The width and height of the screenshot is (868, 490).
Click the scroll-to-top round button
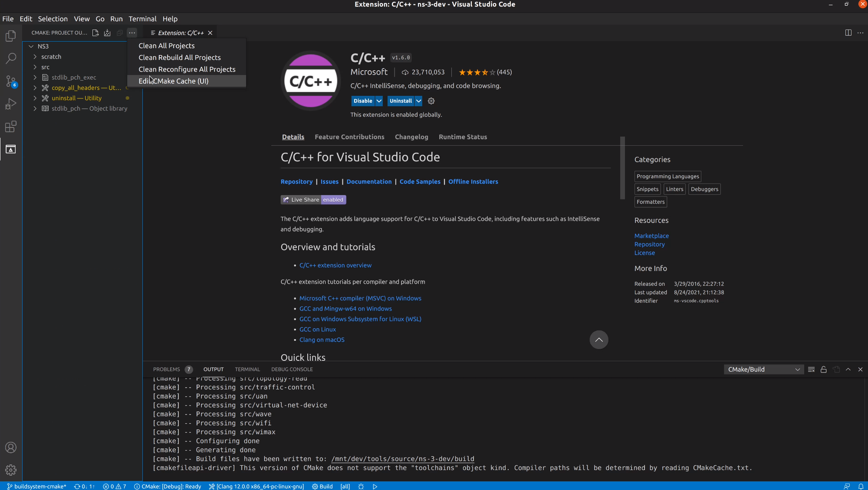pyautogui.click(x=598, y=340)
